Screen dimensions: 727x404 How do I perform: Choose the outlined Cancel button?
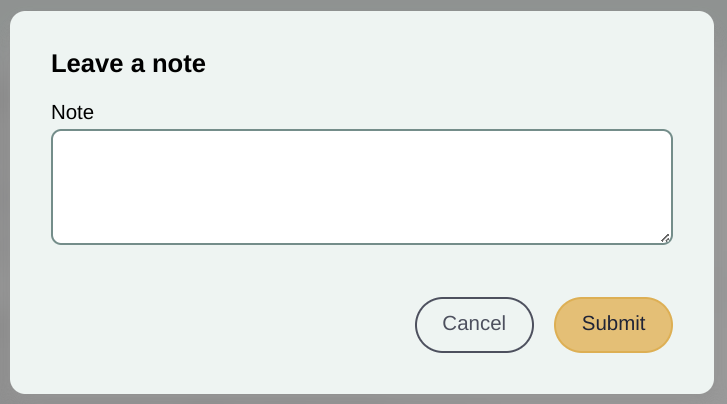pos(474,325)
